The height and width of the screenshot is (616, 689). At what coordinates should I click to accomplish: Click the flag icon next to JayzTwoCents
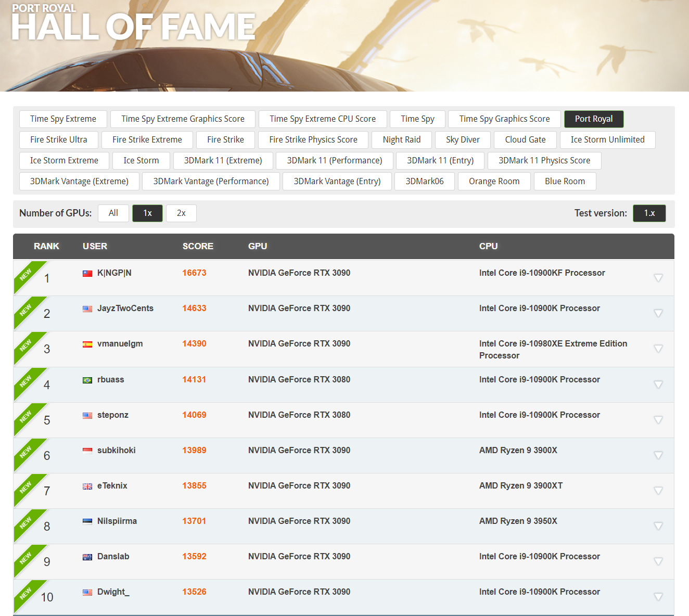(x=87, y=309)
